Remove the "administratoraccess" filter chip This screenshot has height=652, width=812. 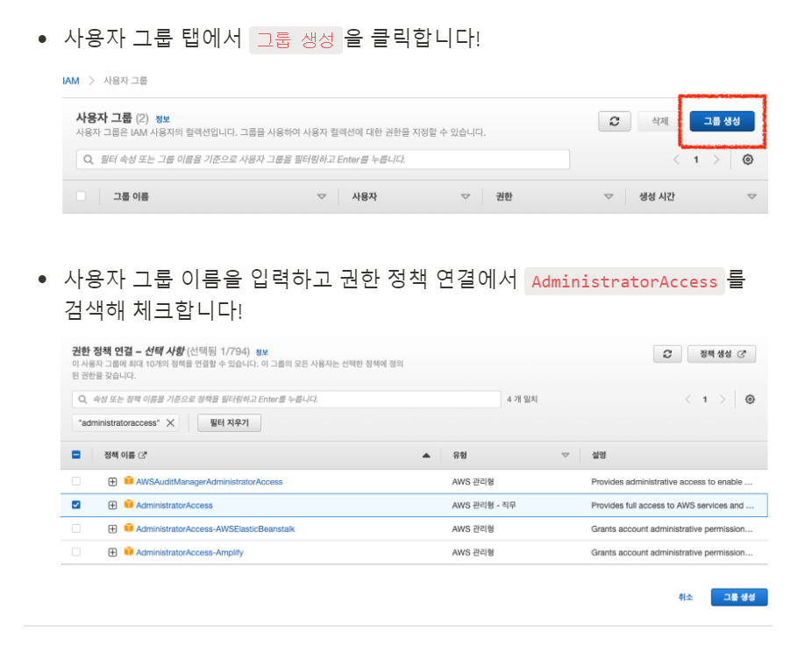pos(170,422)
